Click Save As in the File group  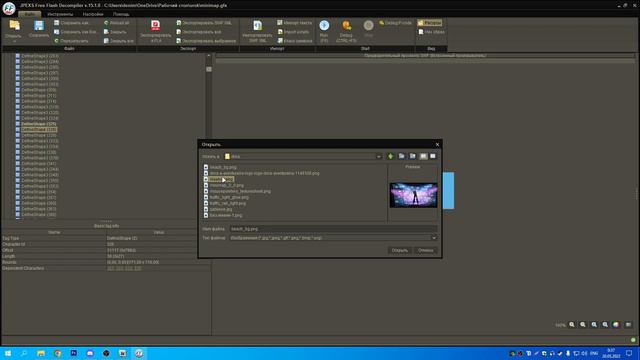click(72, 23)
